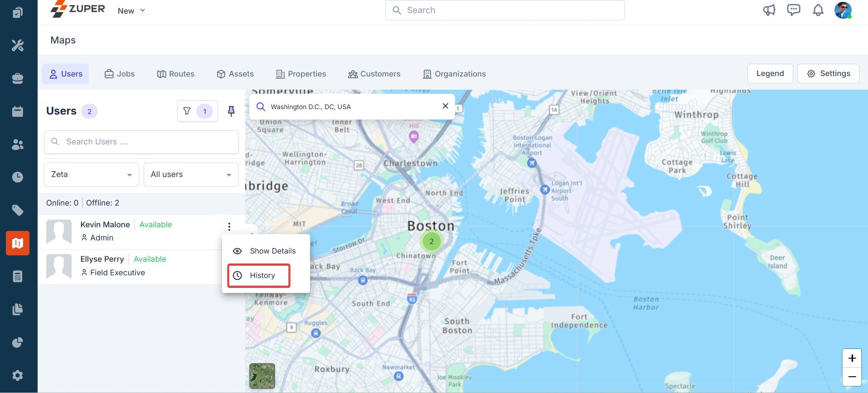The width and height of the screenshot is (868, 393).
Task: Focus the top global Search field
Action: coord(505,10)
